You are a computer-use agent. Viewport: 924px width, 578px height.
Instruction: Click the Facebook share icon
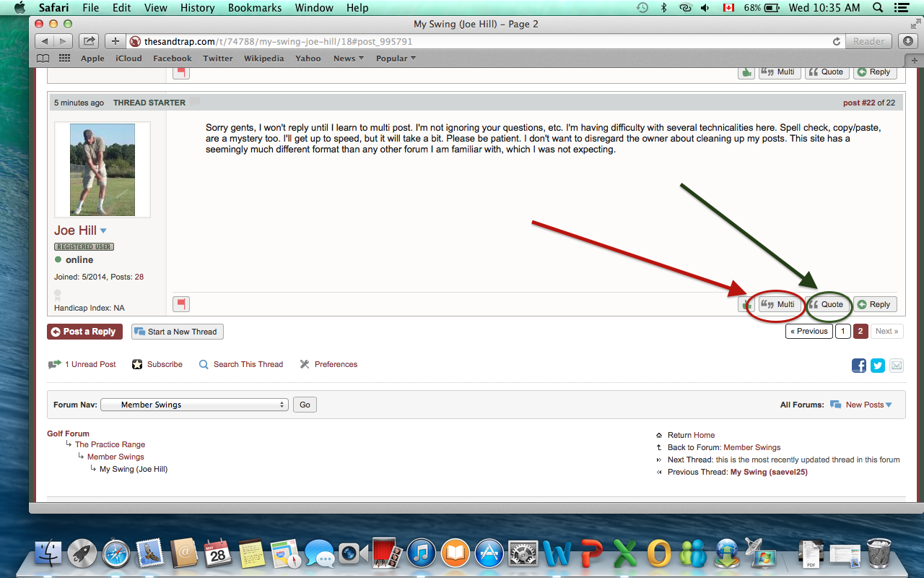click(x=859, y=366)
